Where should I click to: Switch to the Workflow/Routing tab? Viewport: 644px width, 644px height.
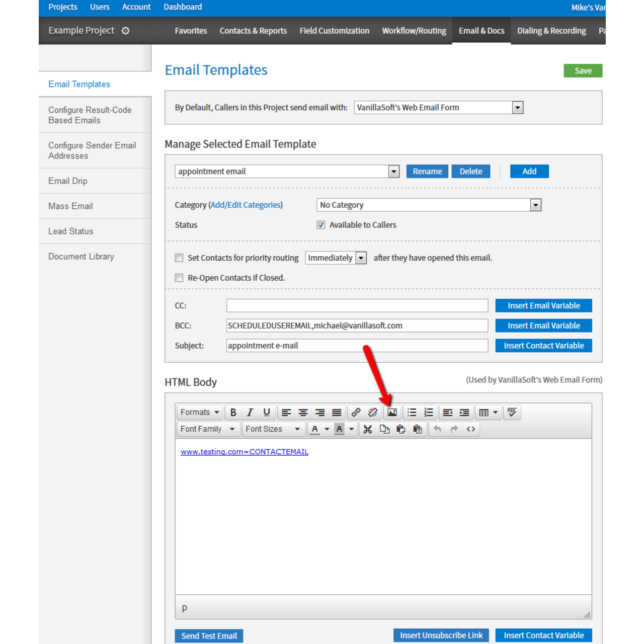(414, 31)
